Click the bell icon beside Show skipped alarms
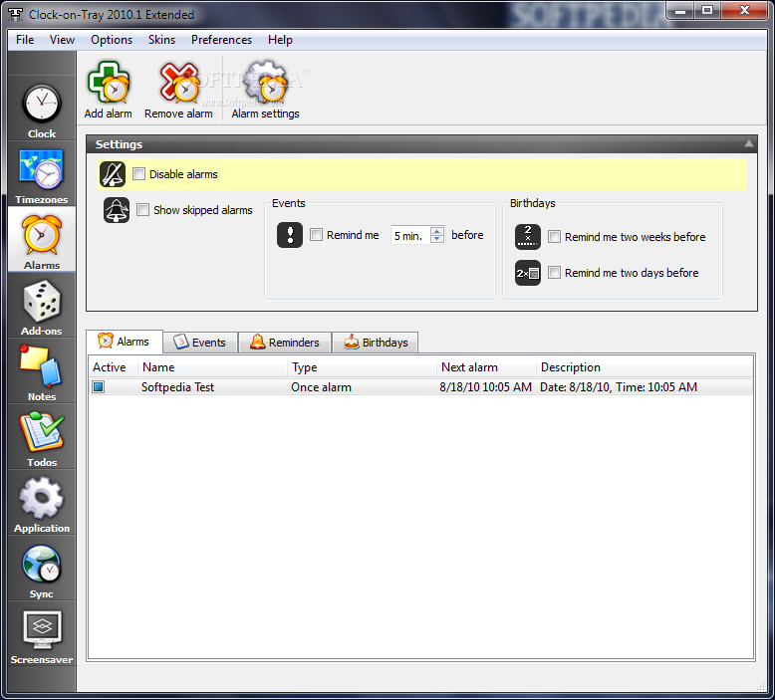This screenshot has width=775, height=700. [117, 210]
